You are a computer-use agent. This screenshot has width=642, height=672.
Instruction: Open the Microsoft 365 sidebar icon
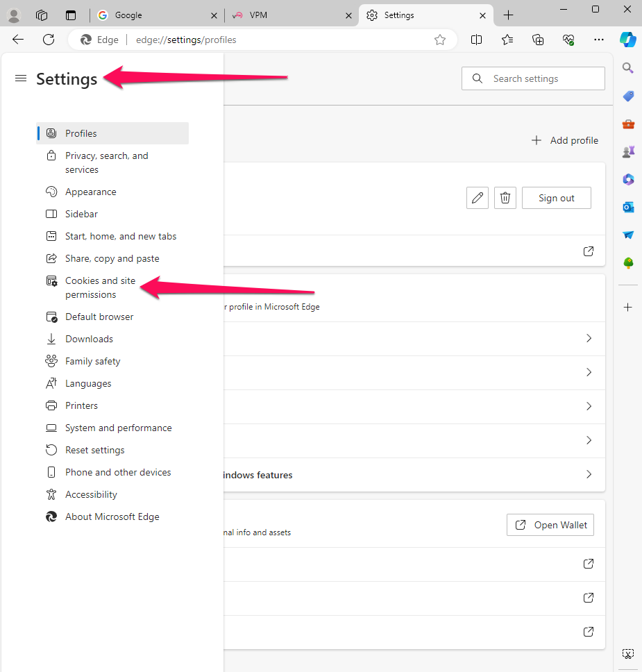pyautogui.click(x=628, y=179)
